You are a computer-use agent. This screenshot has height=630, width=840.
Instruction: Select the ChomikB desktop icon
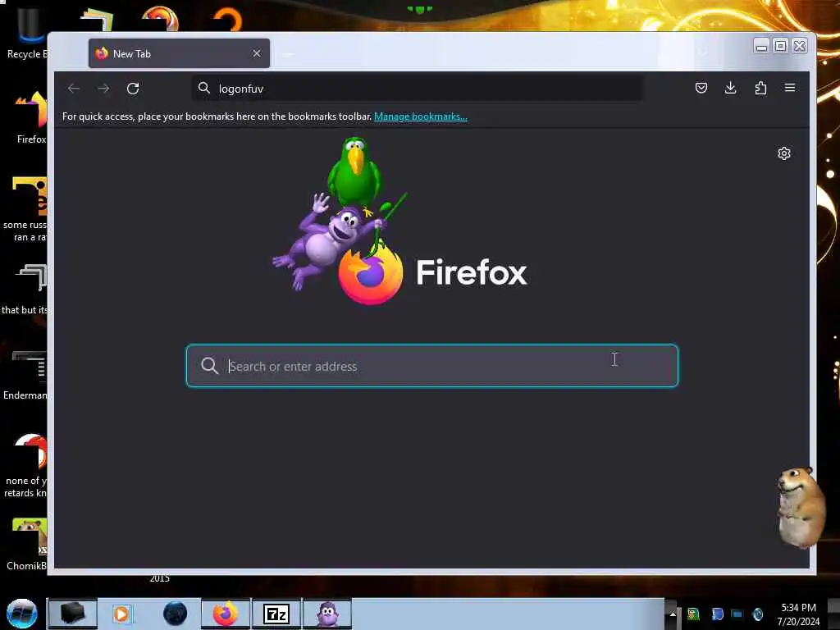click(x=27, y=544)
